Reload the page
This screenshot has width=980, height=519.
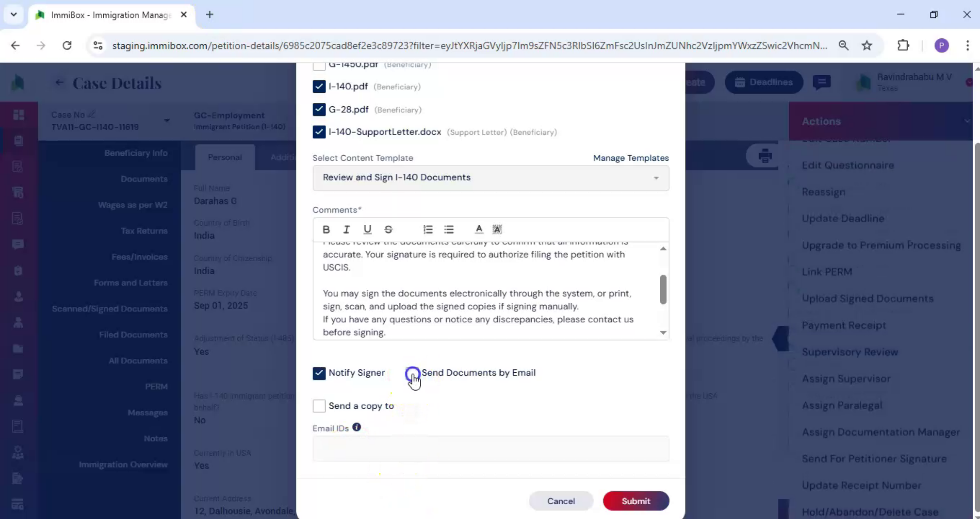click(67, 45)
